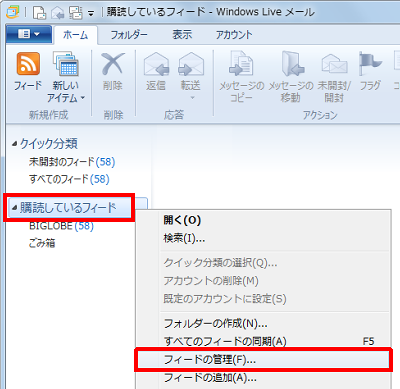400x389 pixels.
Task: Choose Sync all feeds (すべてのフィードの同期)
Action: [263, 341]
